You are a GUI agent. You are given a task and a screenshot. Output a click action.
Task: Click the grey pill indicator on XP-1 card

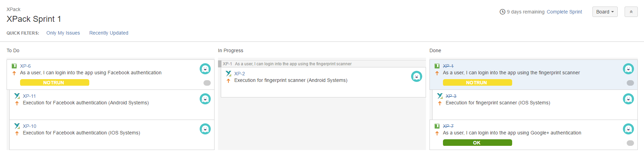pos(630,83)
